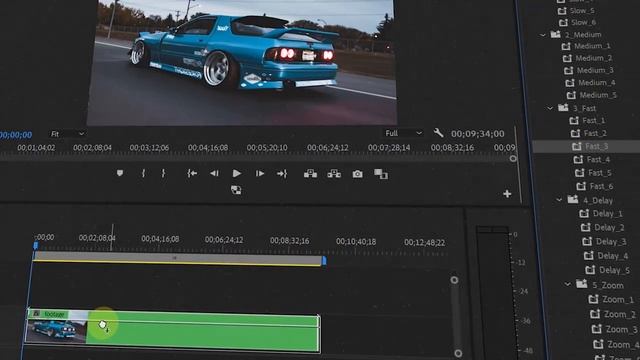Click the Comparison View icon
This screenshot has height=360, width=640.
381,174
